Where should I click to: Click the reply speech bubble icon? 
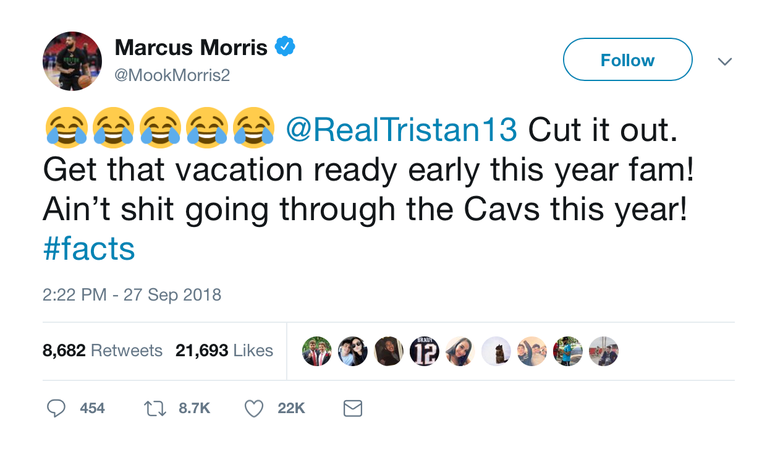[57, 408]
